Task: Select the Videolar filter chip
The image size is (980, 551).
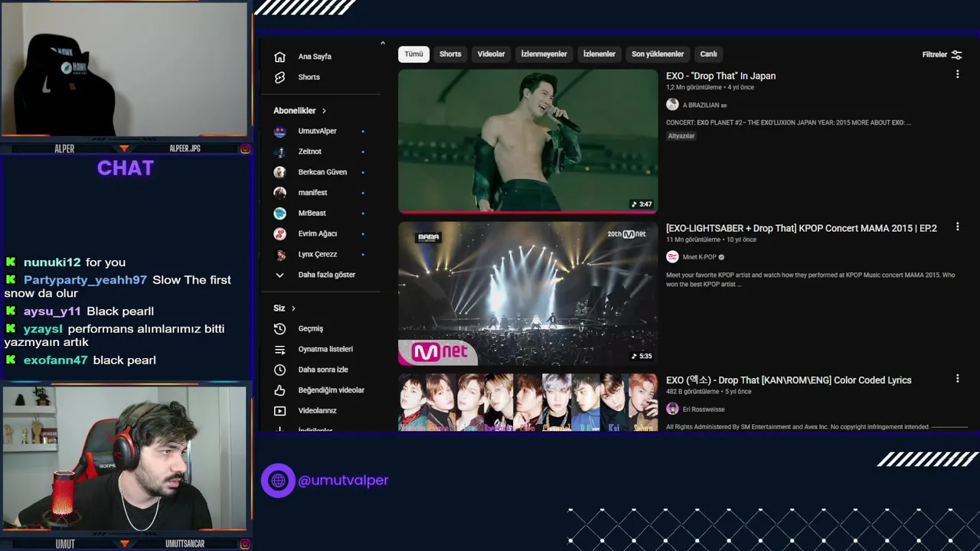Action: (x=491, y=54)
